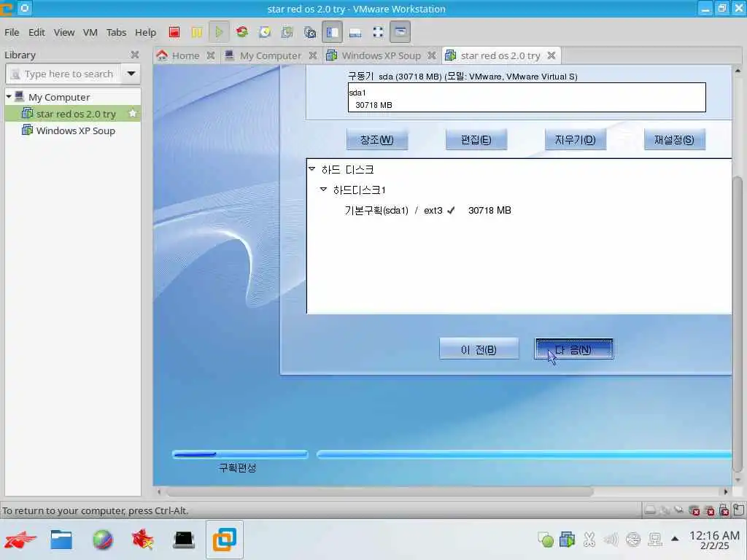Enter full screen mode icon
The image size is (747, 560).
[379, 32]
